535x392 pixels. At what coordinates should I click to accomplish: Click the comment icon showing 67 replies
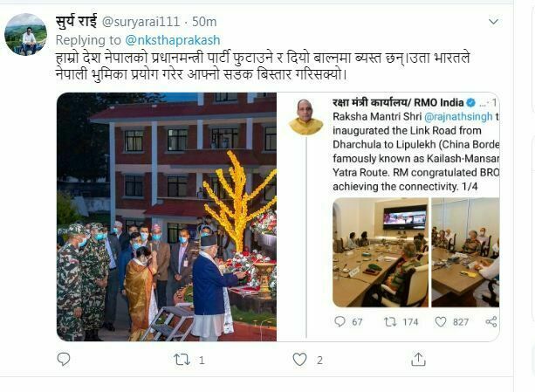(x=340, y=321)
